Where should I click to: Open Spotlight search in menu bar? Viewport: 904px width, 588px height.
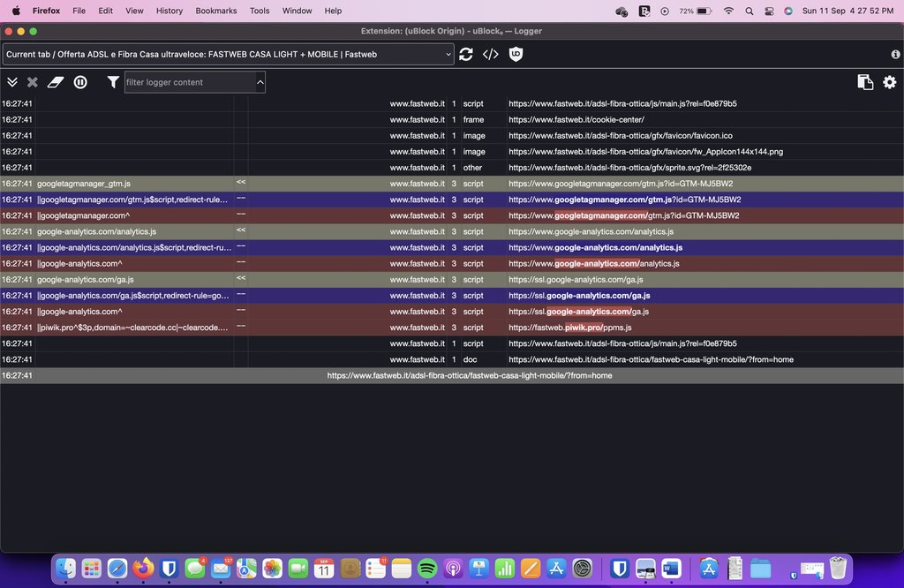(x=749, y=11)
